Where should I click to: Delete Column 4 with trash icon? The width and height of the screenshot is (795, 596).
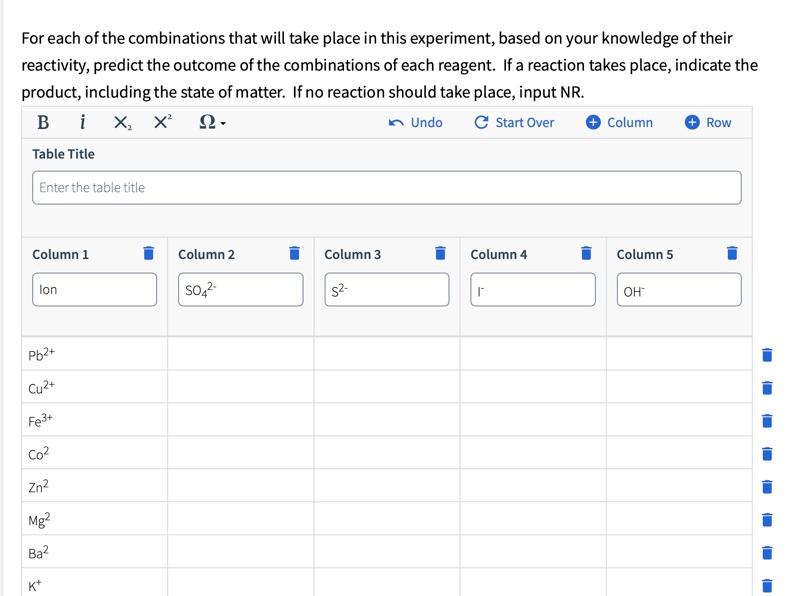[586, 253]
